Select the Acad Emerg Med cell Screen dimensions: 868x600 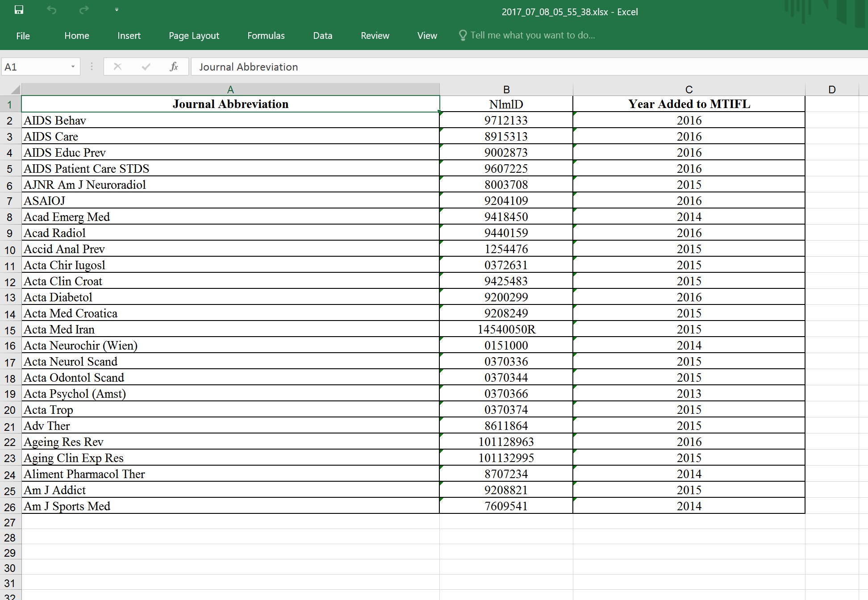coord(230,217)
